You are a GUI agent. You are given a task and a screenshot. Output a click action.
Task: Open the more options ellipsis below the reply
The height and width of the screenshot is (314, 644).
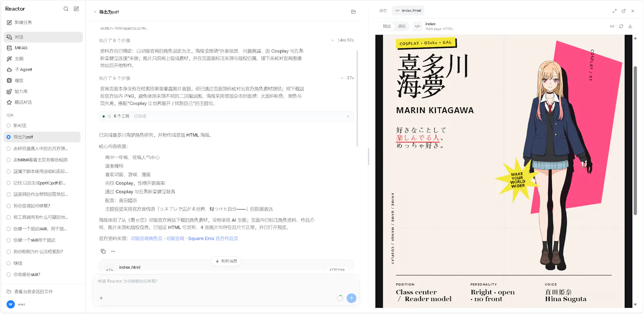coord(113,251)
